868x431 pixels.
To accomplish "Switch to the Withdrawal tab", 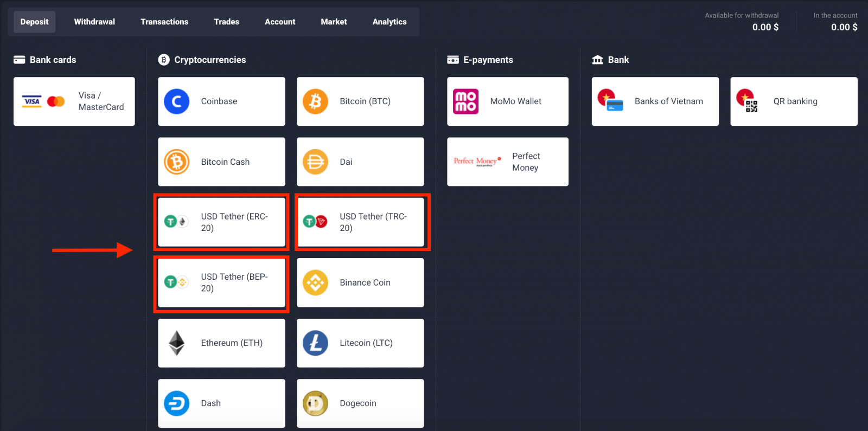I will [x=94, y=22].
